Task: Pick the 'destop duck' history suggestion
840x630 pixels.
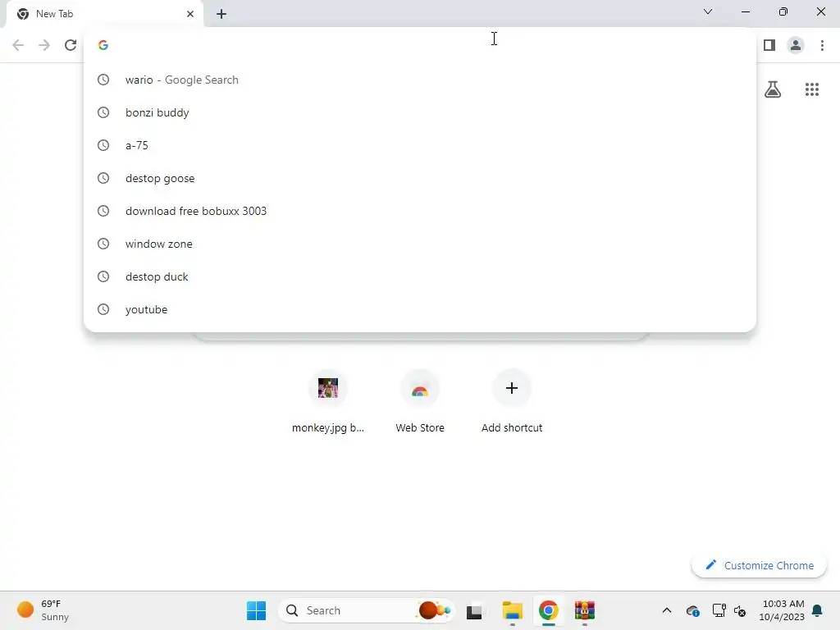Action: coord(419,276)
